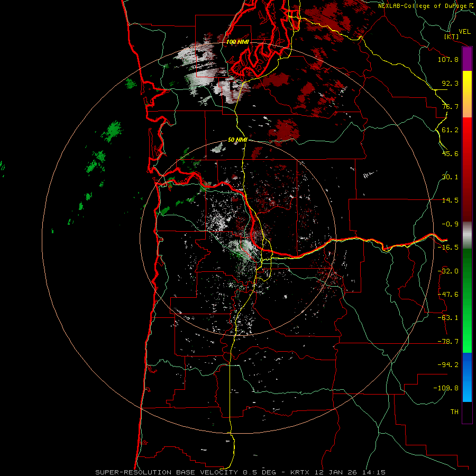The height and width of the screenshot is (476, 476).
Task: Pick the purple segment of the velocity scale
Action: (467, 59)
